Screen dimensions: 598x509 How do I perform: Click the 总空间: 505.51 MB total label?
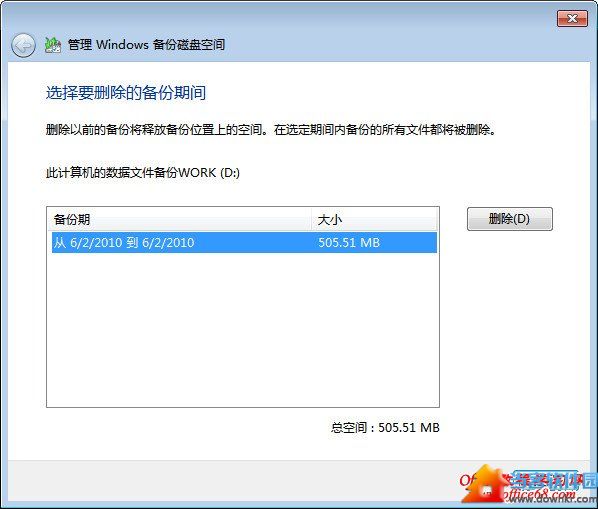coord(385,427)
